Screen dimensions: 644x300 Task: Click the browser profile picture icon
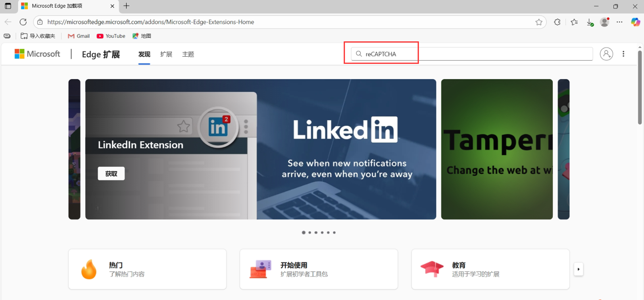(604, 22)
